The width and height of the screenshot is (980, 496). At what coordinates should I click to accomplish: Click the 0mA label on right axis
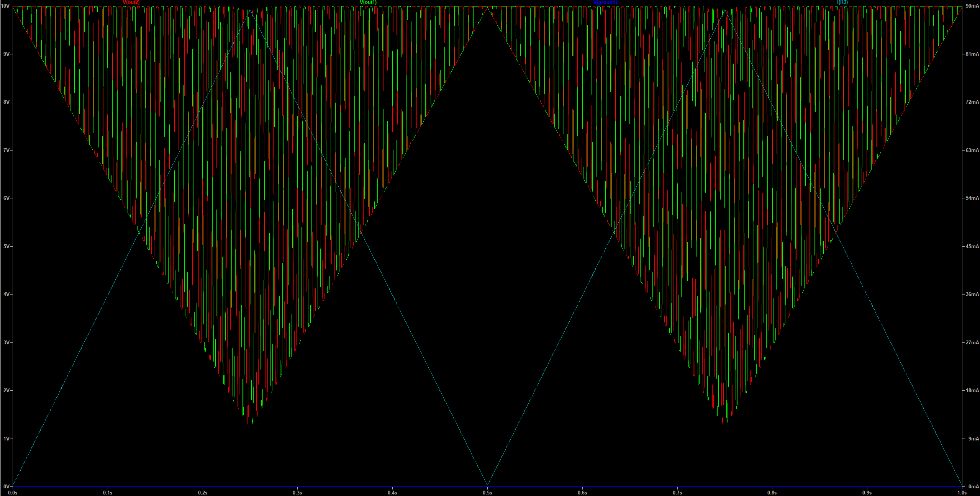pyautogui.click(x=973, y=486)
